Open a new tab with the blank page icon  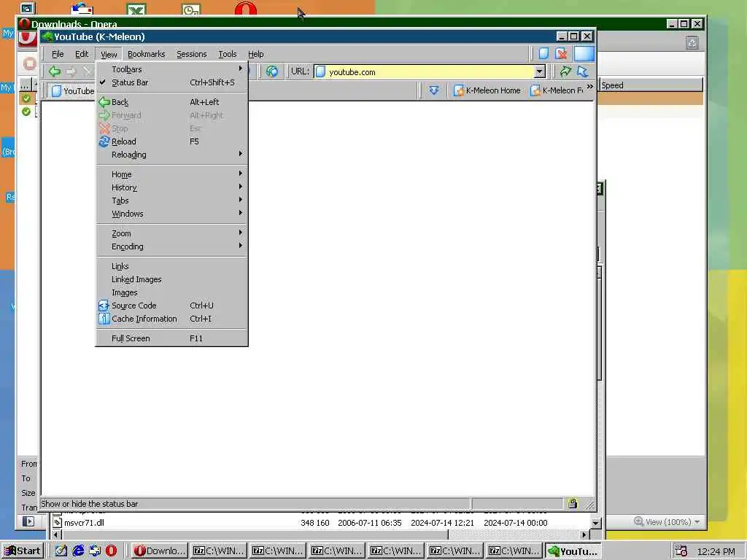click(543, 53)
